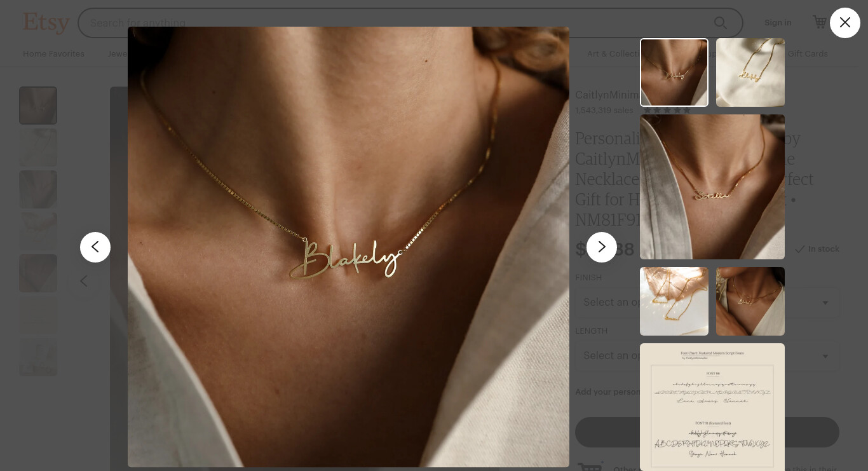The height and width of the screenshot is (471, 868).
Task: Click the left-strip previous image chevron
Action: (84, 280)
